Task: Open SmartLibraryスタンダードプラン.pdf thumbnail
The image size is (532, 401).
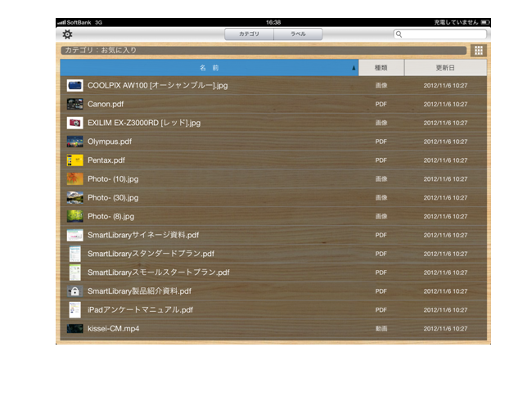Action: tap(75, 254)
